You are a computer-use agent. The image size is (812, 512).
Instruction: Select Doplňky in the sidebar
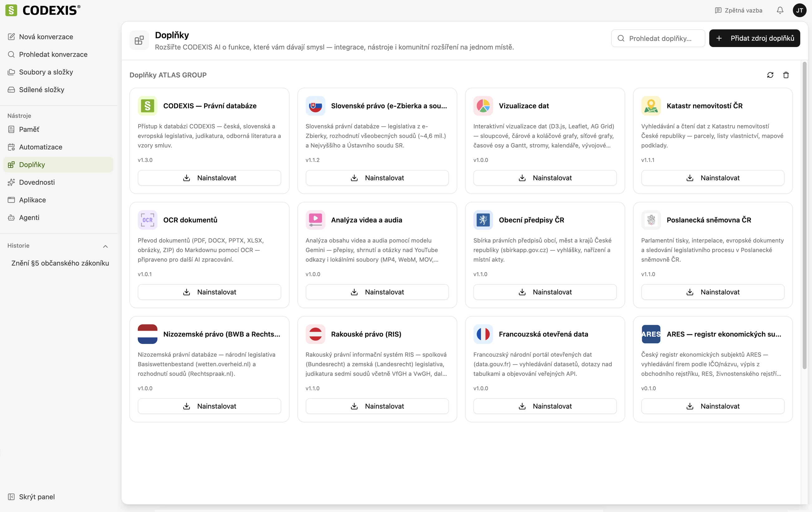(58, 165)
